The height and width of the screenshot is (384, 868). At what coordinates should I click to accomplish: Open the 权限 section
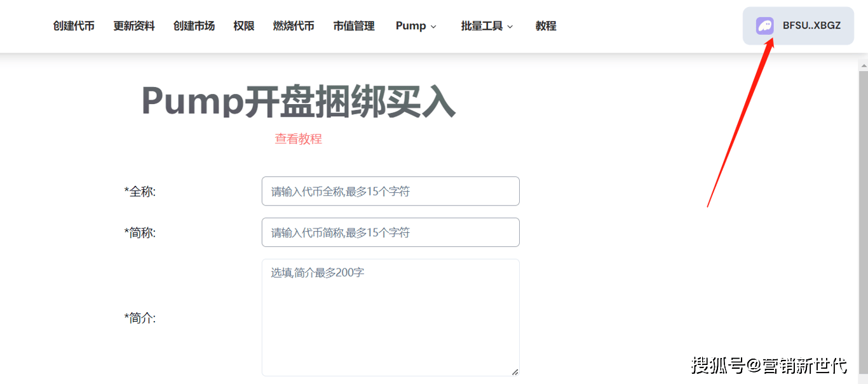pos(243,26)
